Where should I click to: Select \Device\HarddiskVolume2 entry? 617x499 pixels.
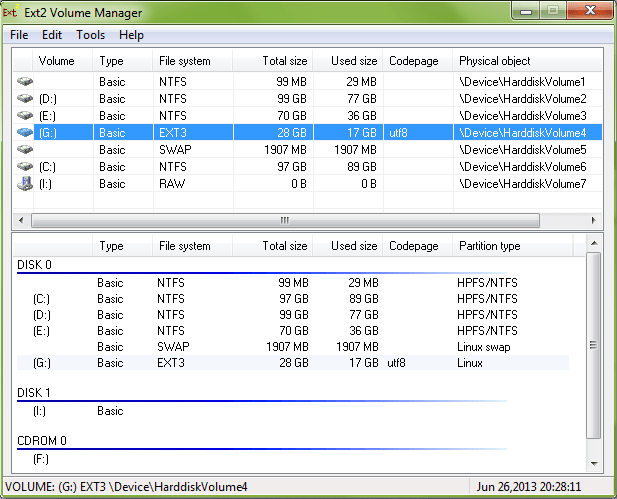(523, 98)
